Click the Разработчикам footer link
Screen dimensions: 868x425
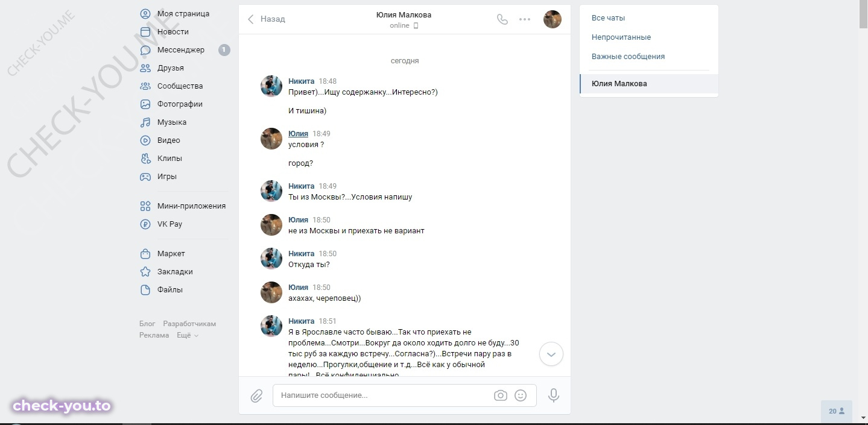click(x=189, y=324)
